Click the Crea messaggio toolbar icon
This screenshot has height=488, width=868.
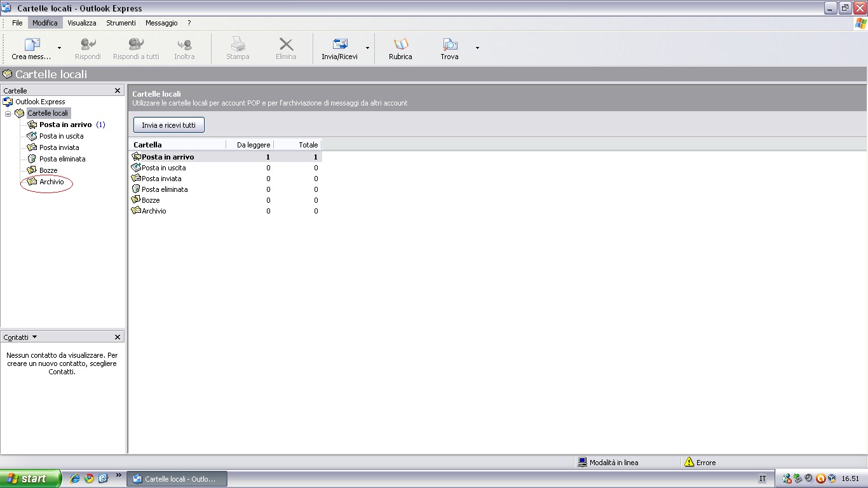click(x=32, y=45)
